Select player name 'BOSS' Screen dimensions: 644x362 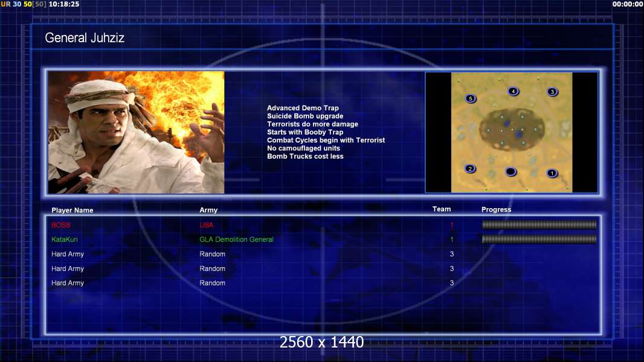tap(61, 225)
